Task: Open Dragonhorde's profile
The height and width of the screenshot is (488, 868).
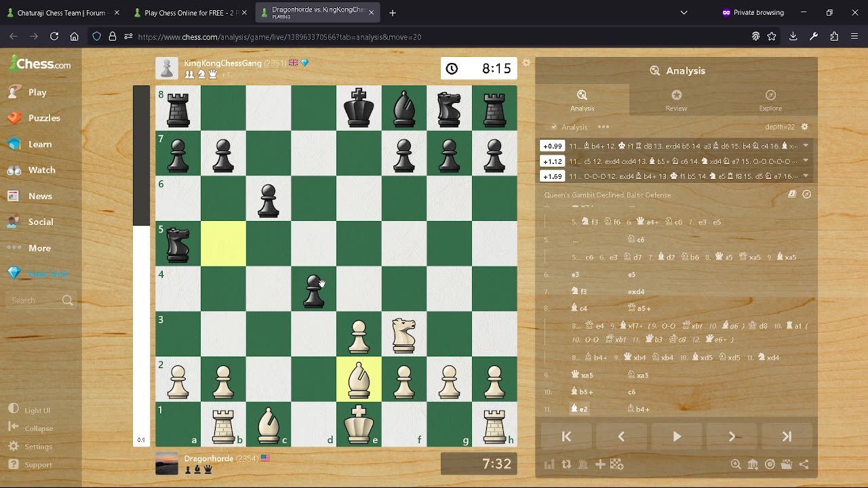Action: point(208,459)
